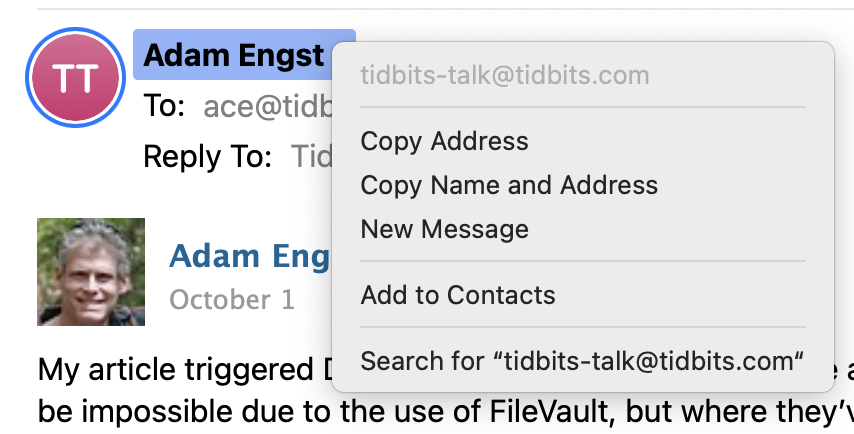
Task: Click the October 1 post date
Action: [232, 300]
